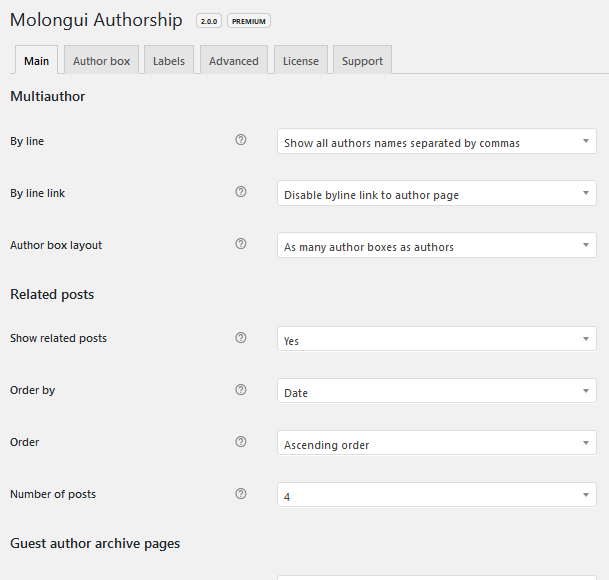Open the Order by Date dropdown
The image size is (609, 580).
436,392
